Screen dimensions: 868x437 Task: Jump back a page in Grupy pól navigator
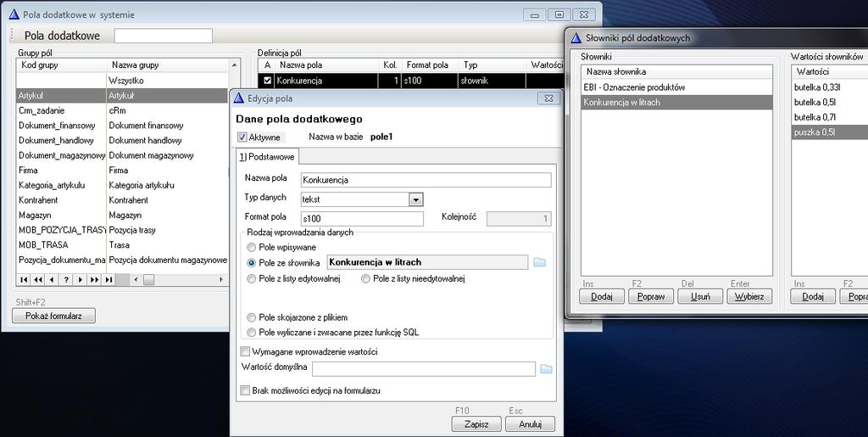click(x=37, y=280)
